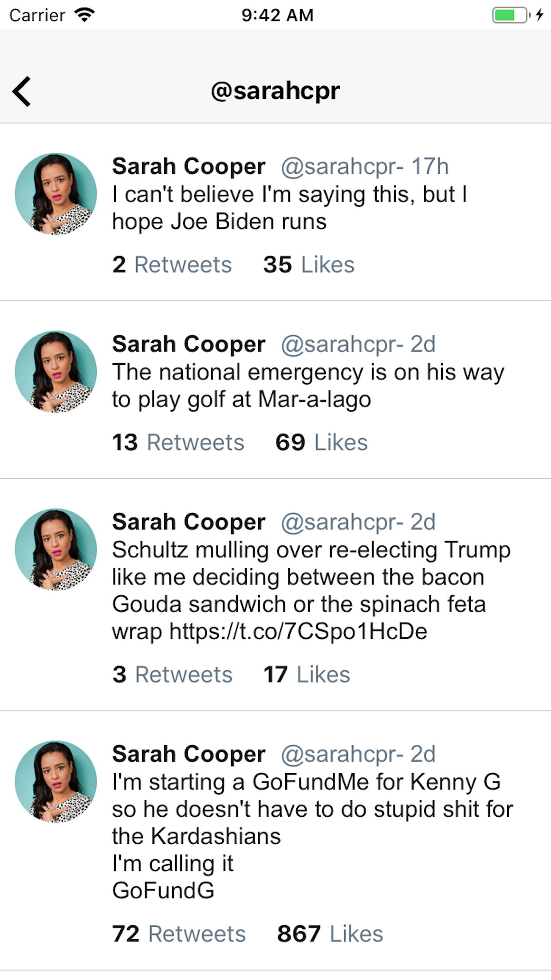The width and height of the screenshot is (551, 980).
Task: View the 867 Likes list
Action: (x=330, y=933)
